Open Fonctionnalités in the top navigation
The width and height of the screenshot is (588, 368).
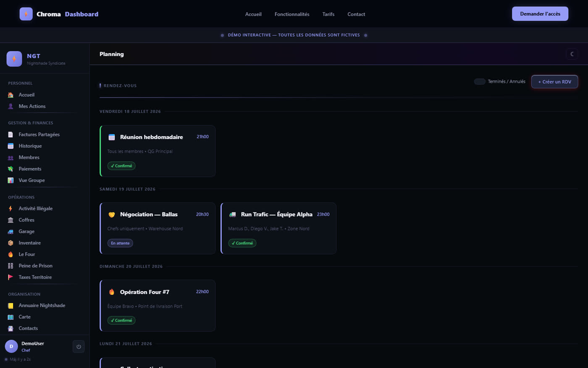292,14
